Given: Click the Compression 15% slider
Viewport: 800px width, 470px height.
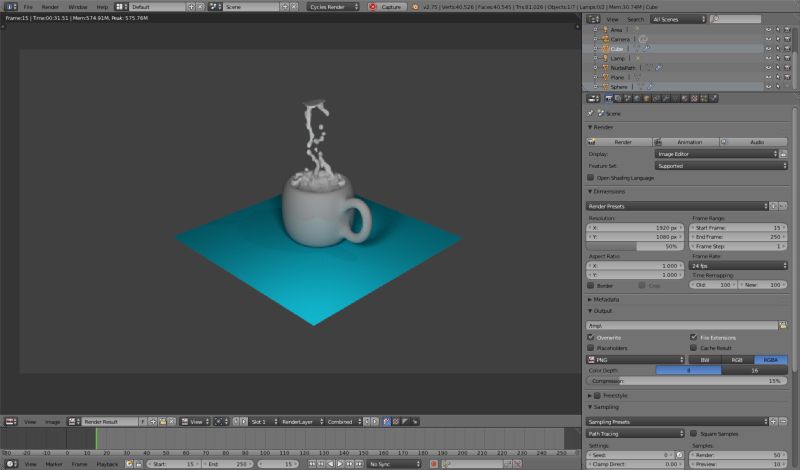Looking at the screenshot, I should pyautogui.click(x=687, y=381).
